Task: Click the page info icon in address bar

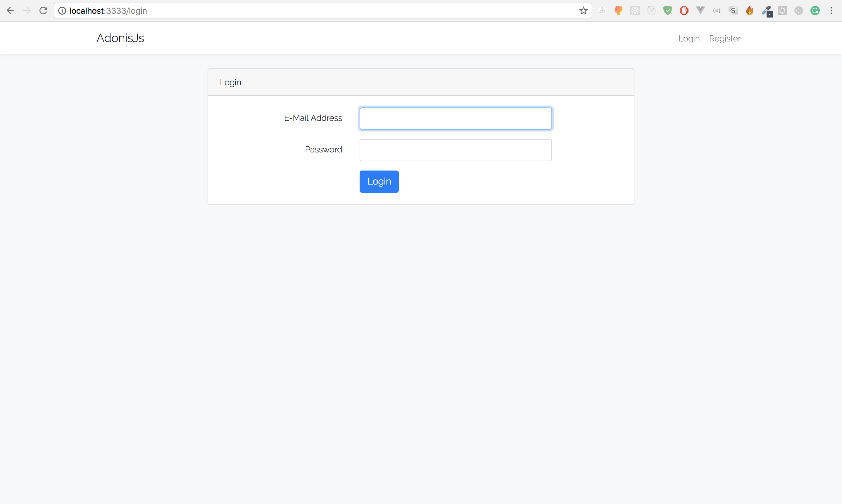Action: coord(62,11)
